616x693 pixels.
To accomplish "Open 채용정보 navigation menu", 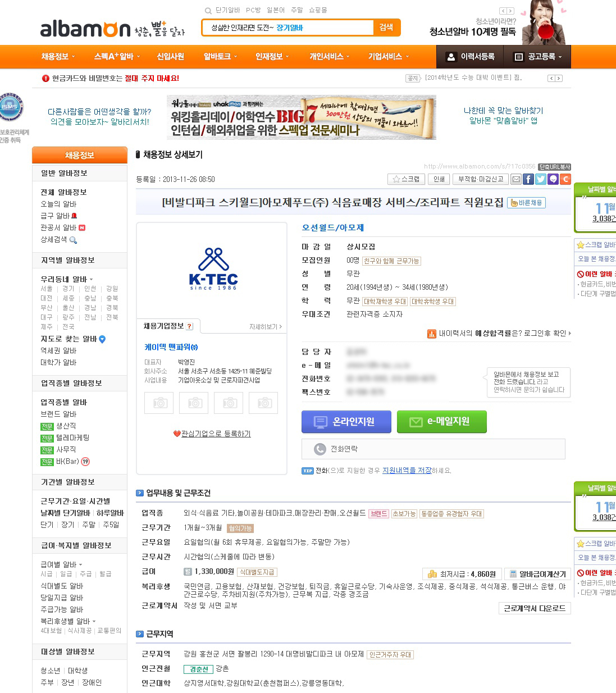I will pyautogui.click(x=58, y=57).
